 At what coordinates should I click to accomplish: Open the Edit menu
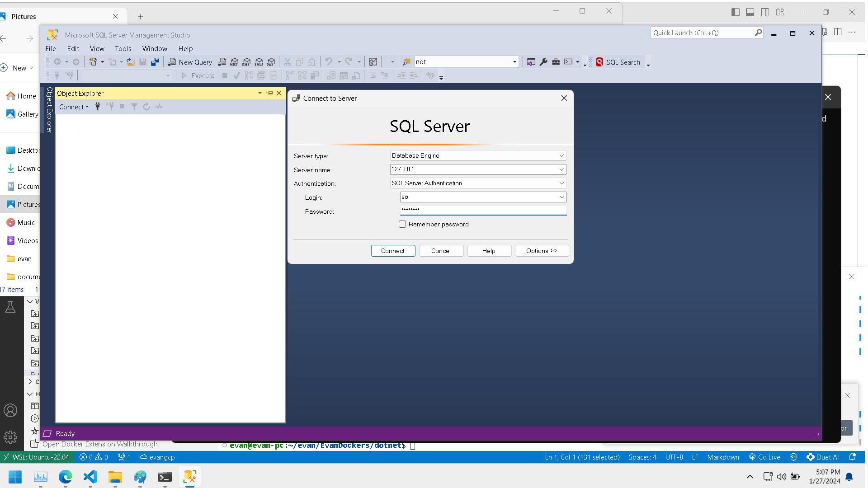pyautogui.click(x=73, y=49)
